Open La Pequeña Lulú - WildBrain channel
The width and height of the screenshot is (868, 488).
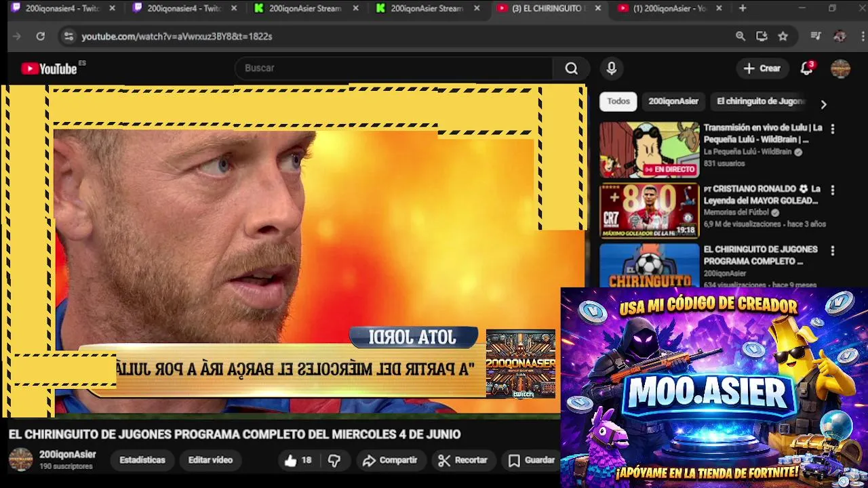click(747, 152)
